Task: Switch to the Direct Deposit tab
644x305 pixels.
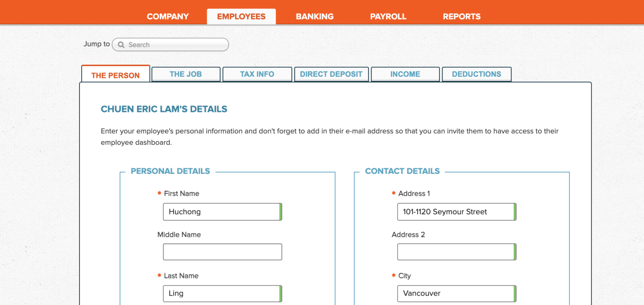Action: tap(331, 74)
